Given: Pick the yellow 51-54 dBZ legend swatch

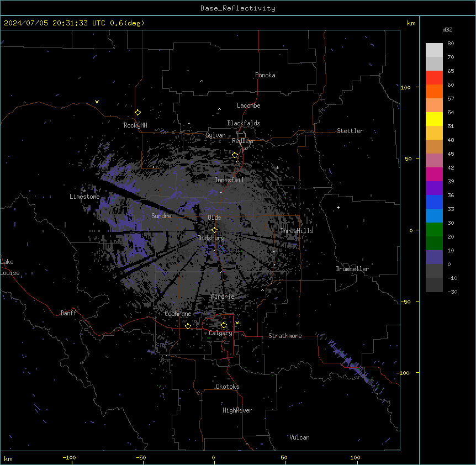Looking at the screenshot, I should point(434,119).
